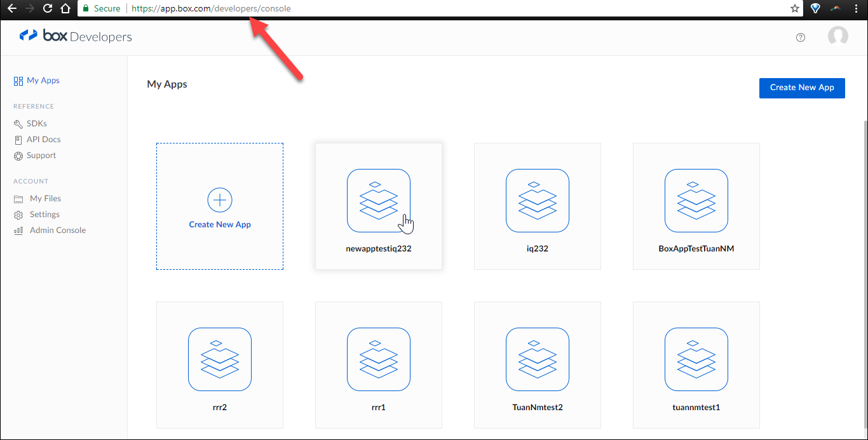Click the My Files folder icon

click(18, 199)
